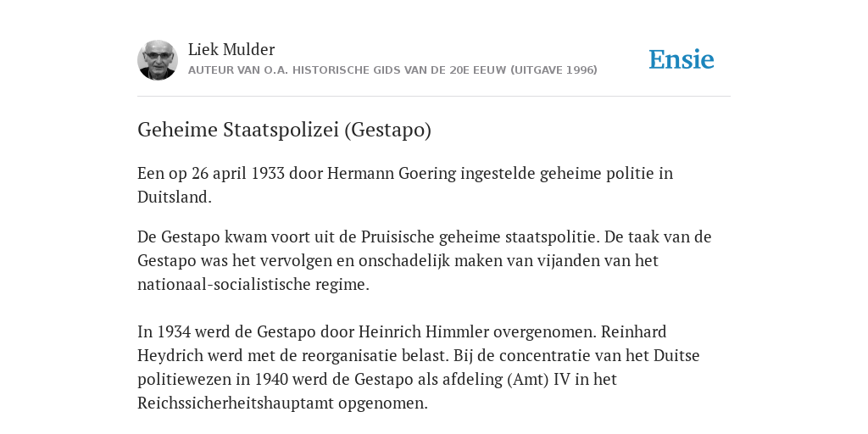Click the word opgenomen ending the article
Screen dimensions: 868x434
coord(383,403)
